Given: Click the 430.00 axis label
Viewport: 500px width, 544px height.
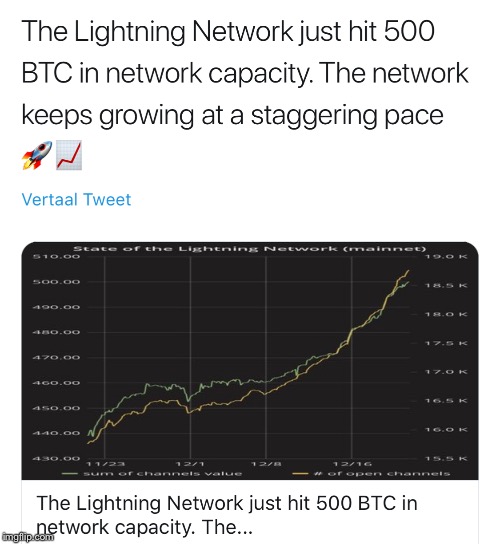Looking at the screenshot, I should pos(56,458).
